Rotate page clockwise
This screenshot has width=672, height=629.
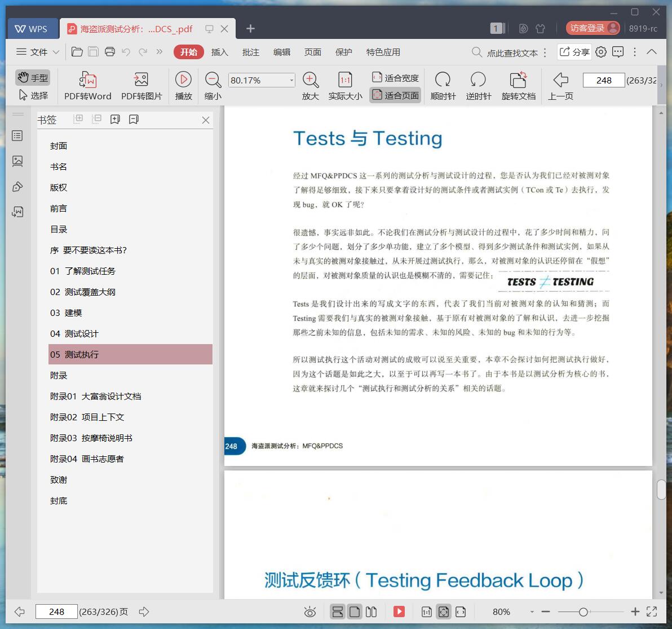tap(443, 86)
